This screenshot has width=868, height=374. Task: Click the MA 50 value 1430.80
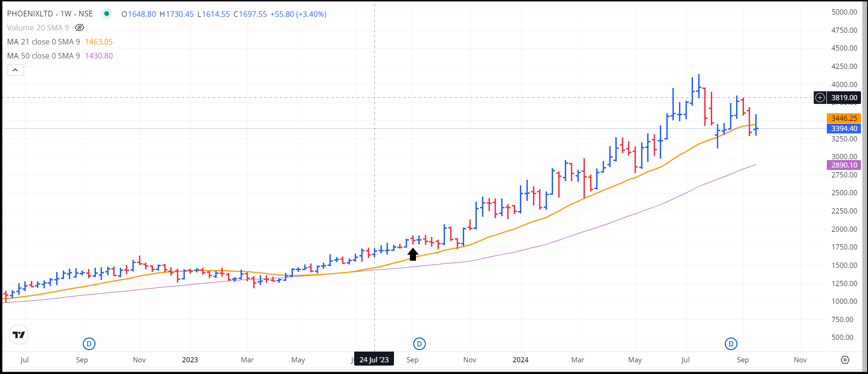[x=99, y=56]
